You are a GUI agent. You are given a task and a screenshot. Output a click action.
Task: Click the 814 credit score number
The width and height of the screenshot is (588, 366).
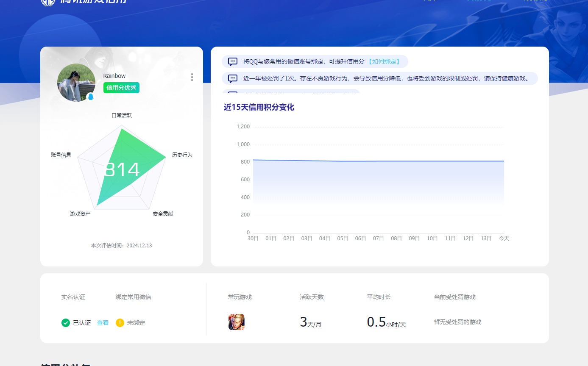pyautogui.click(x=122, y=170)
